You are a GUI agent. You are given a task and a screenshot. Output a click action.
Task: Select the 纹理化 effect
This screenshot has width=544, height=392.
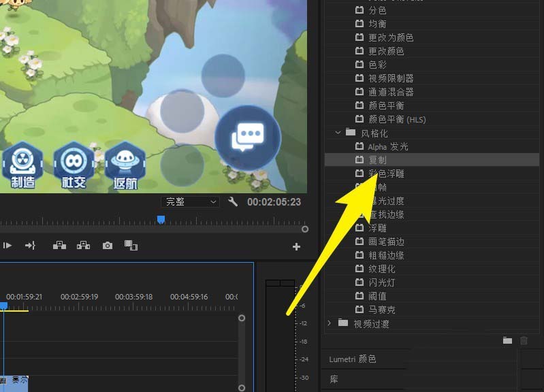(382, 269)
